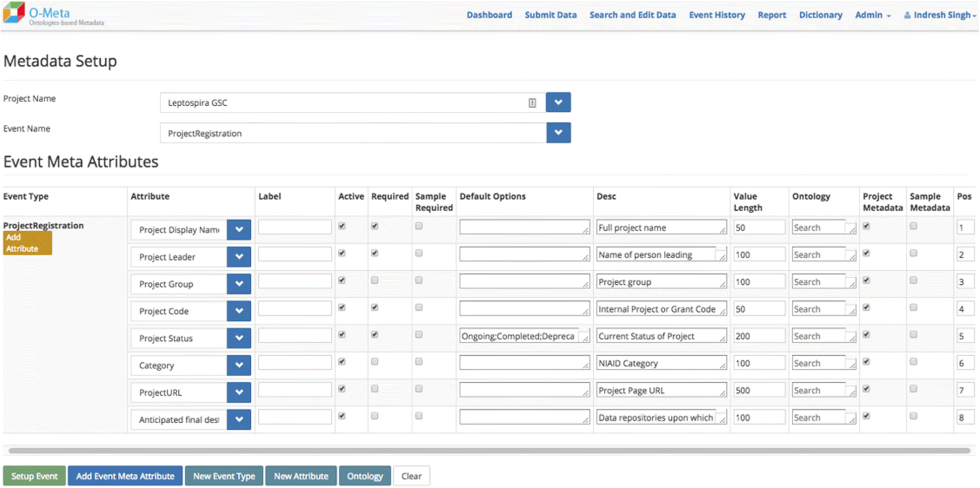
Task: Expand the ProjectURL attribute dropdown
Action: coord(239,392)
